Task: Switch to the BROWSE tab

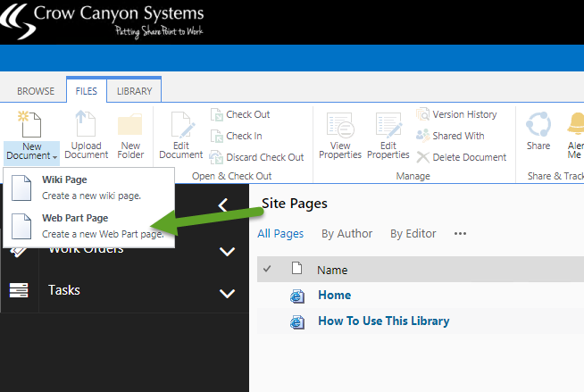Action: coord(37,91)
